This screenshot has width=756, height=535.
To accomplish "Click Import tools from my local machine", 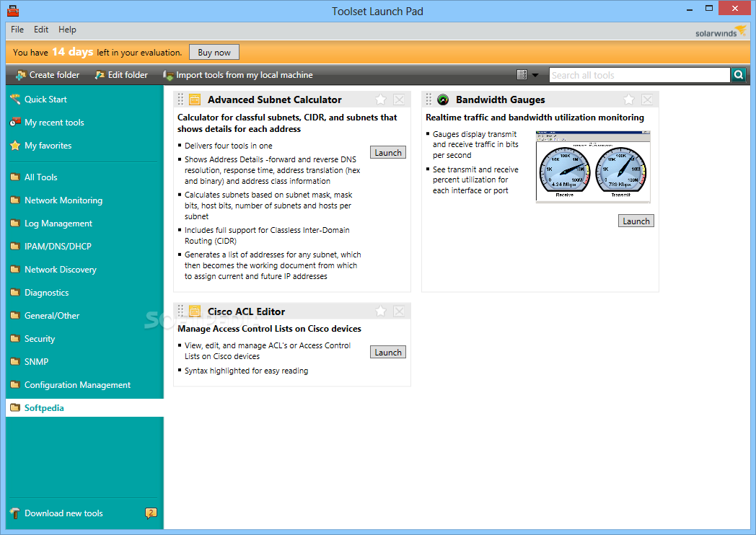I will [x=238, y=75].
